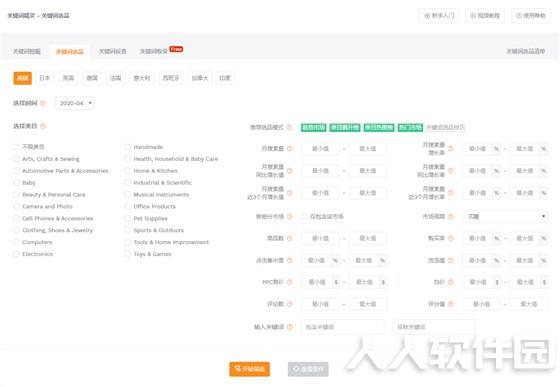Click the orange 开始筛选 button
Image resolution: width=560 pixels, height=387 pixels.
coord(250,369)
